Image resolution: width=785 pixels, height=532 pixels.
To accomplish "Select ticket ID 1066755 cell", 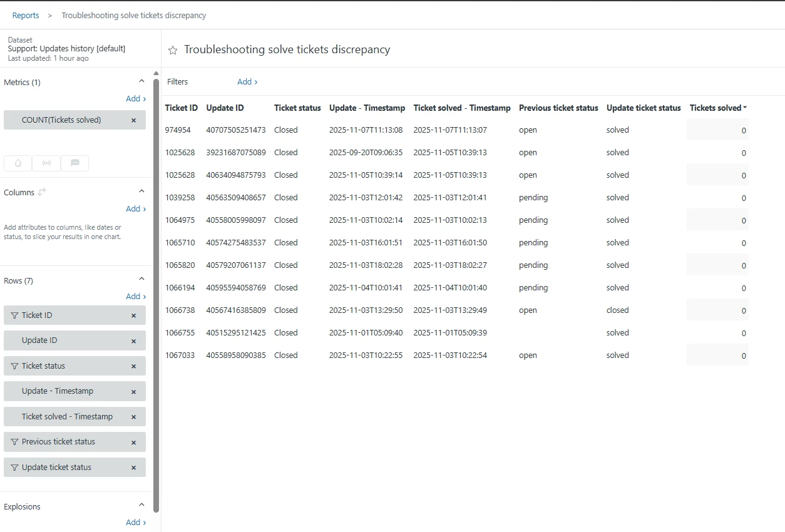I will [180, 333].
